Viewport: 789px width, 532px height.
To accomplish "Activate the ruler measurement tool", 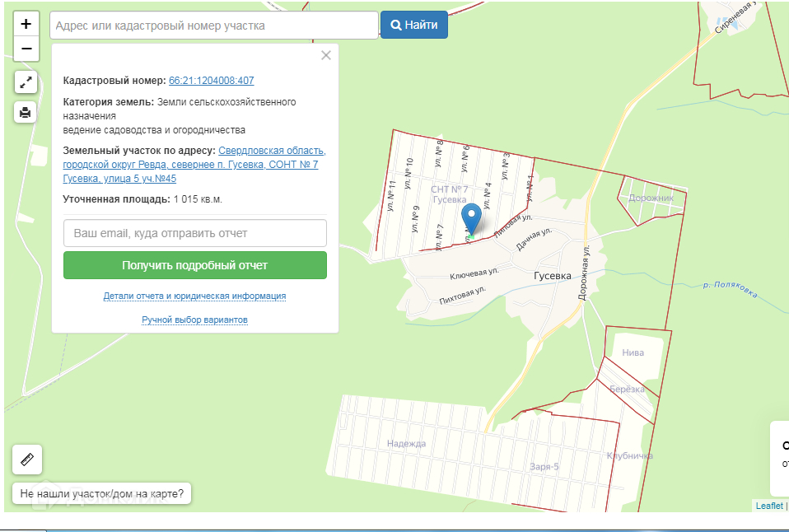I will [27, 459].
